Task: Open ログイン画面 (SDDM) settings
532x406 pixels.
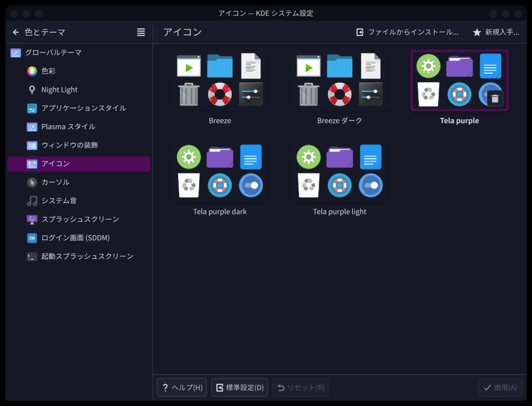Action: pos(79,238)
